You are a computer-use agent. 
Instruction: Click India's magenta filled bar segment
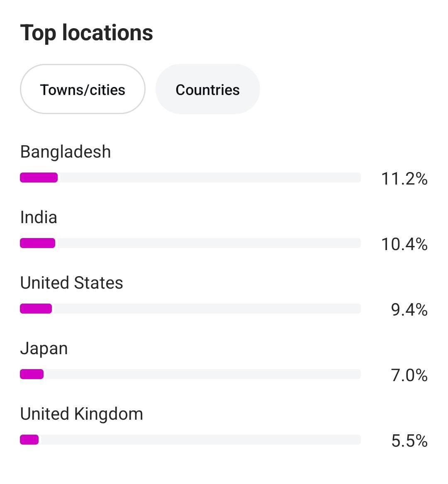(37, 243)
